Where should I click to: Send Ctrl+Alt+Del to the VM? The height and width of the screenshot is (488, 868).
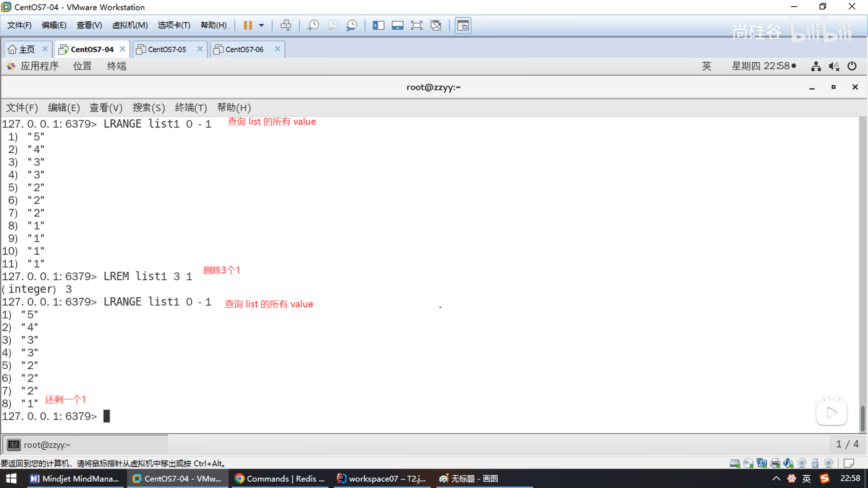click(286, 25)
